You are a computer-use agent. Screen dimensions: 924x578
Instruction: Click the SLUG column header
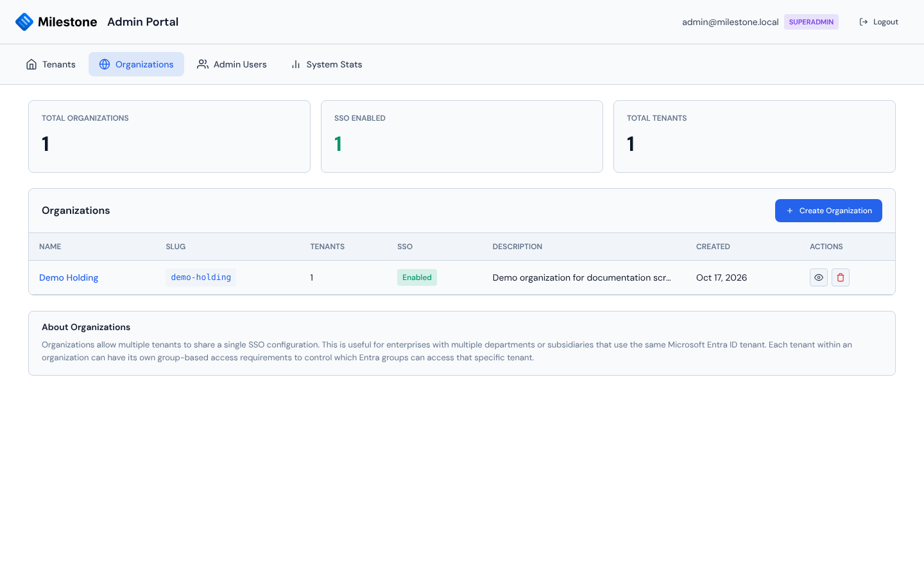175,247
